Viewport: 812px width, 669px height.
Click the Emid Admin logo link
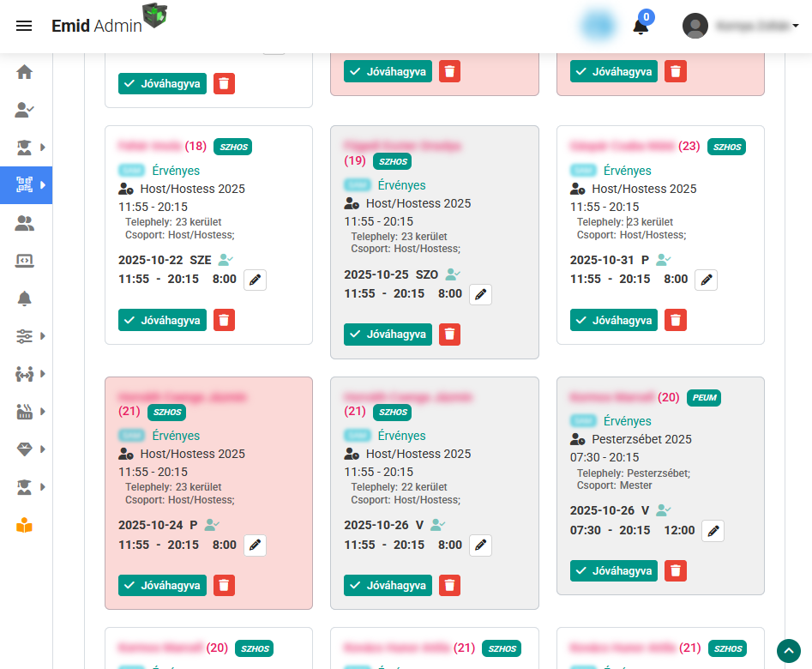click(96, 26)
